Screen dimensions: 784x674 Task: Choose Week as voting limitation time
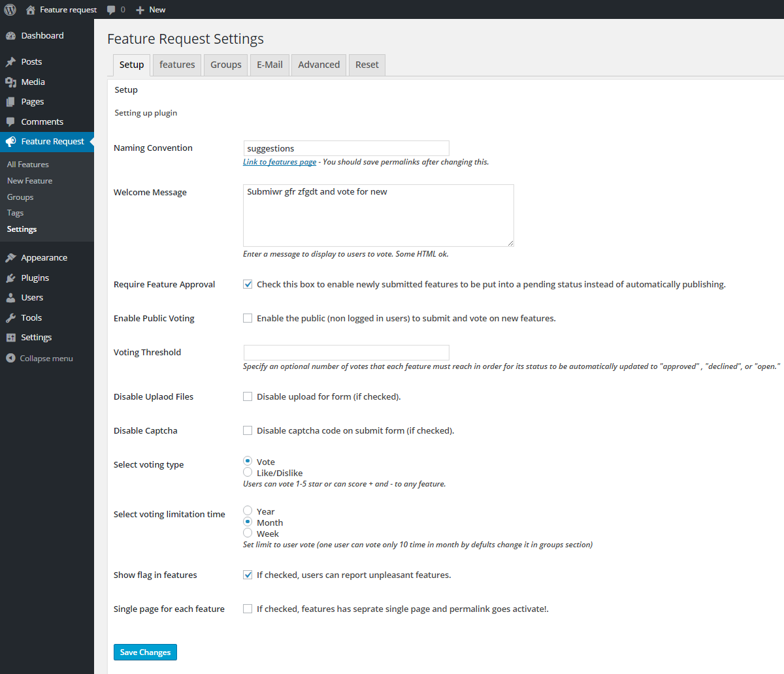point(248,533)
